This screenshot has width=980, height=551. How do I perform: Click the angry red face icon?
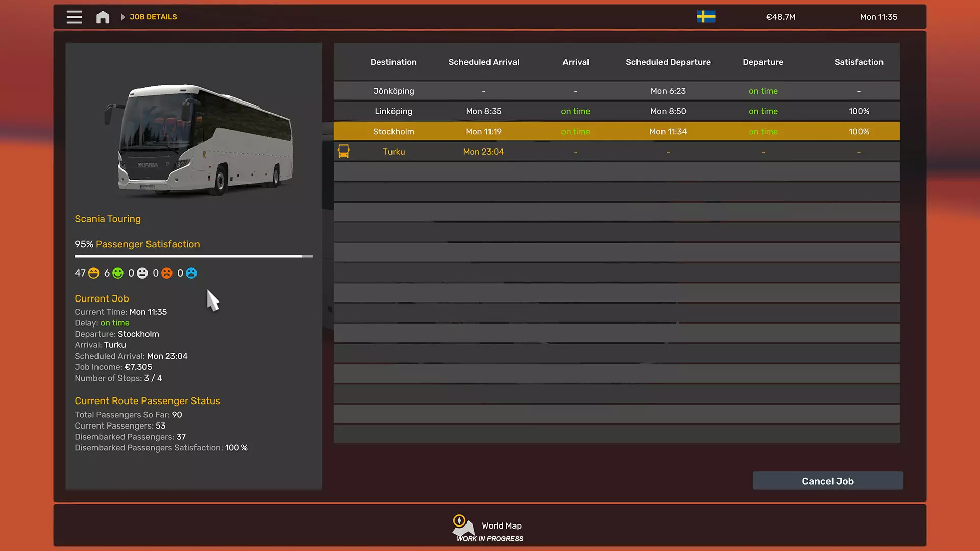[167, 273]
